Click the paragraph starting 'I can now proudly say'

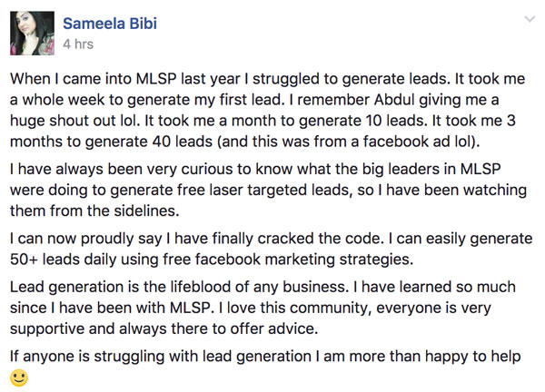point(271,249)
